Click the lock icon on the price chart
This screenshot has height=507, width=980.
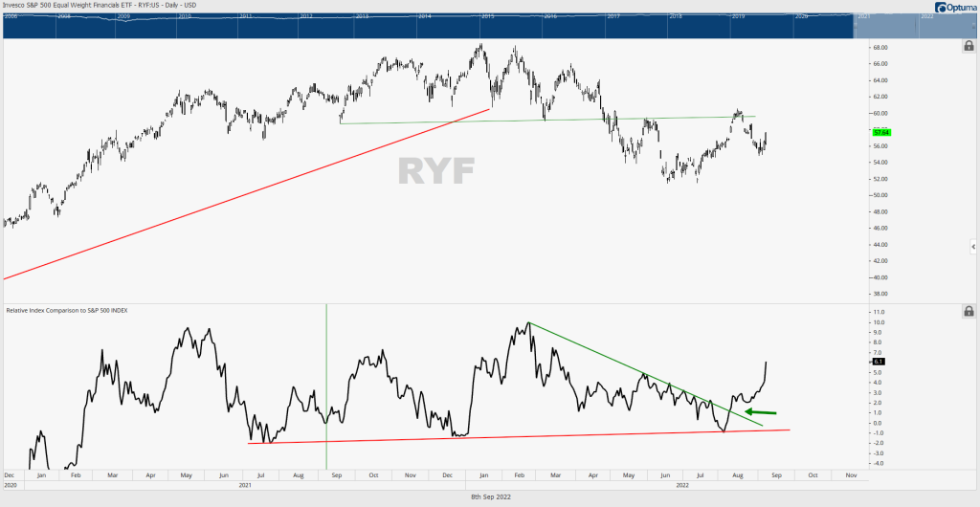click(969, 46)
